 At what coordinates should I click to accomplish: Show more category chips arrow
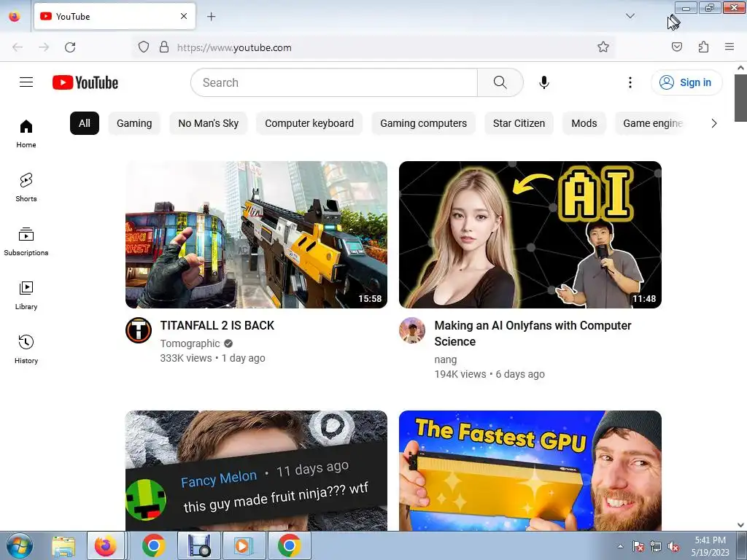[713, 123]
